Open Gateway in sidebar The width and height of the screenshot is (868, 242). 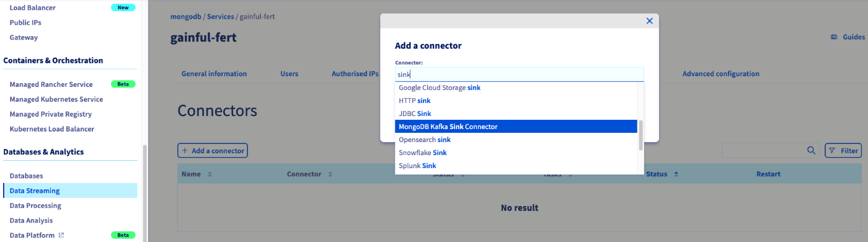click(x=24, y=37)
